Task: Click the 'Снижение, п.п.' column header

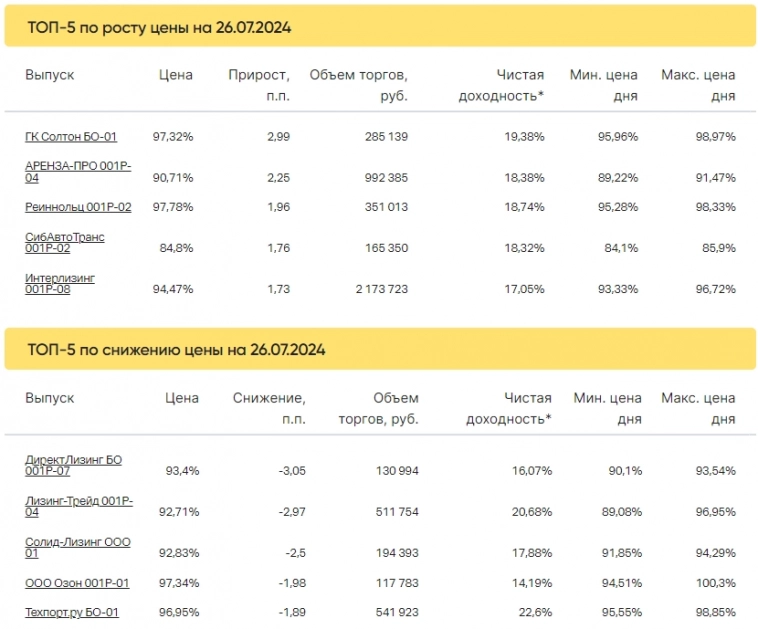Action: 269,408
